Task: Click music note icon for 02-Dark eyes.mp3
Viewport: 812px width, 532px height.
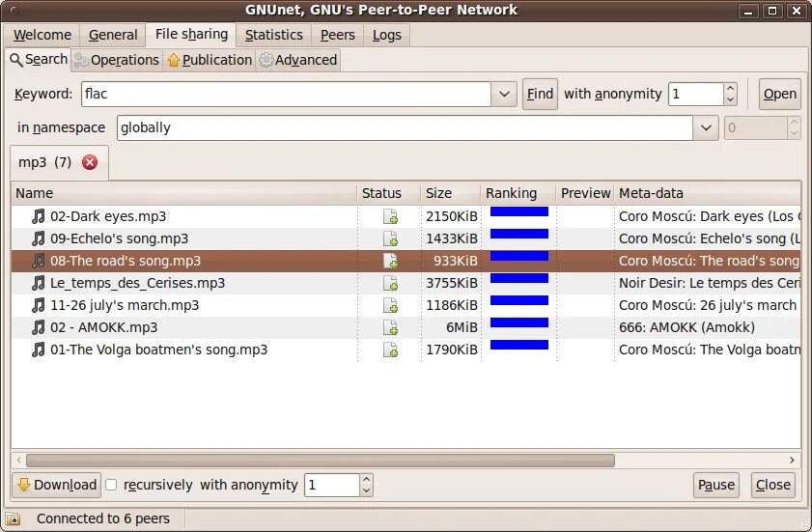Action: coord(38,216)
